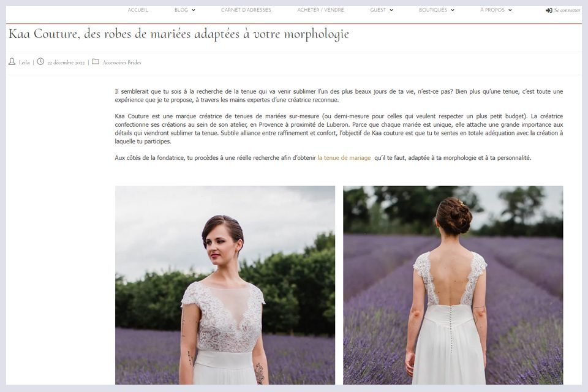Click the author person icon
The height and width of the screenshot is (392, 588).
(11, 61)
